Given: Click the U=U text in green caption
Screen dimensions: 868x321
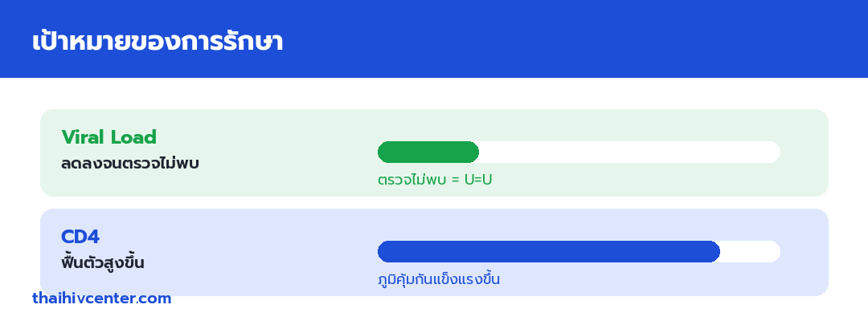Looking at the screenshot, I should tap(478, 180).
